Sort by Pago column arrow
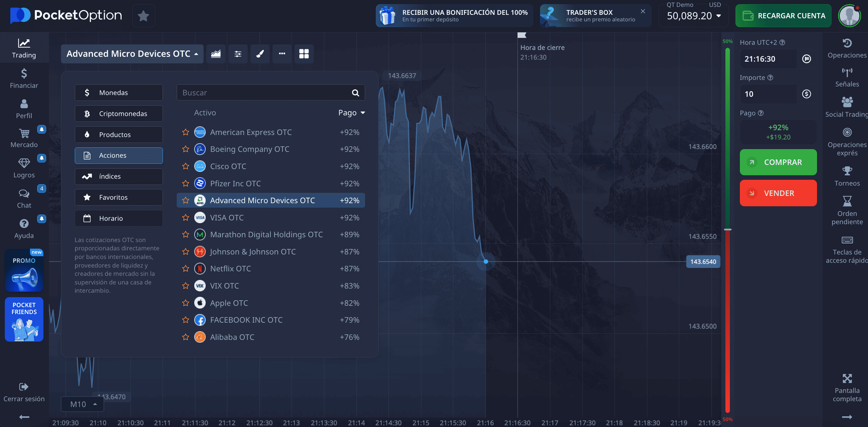Image resolution: width=868 pixels, height=427 pixels. coord(363,113)
